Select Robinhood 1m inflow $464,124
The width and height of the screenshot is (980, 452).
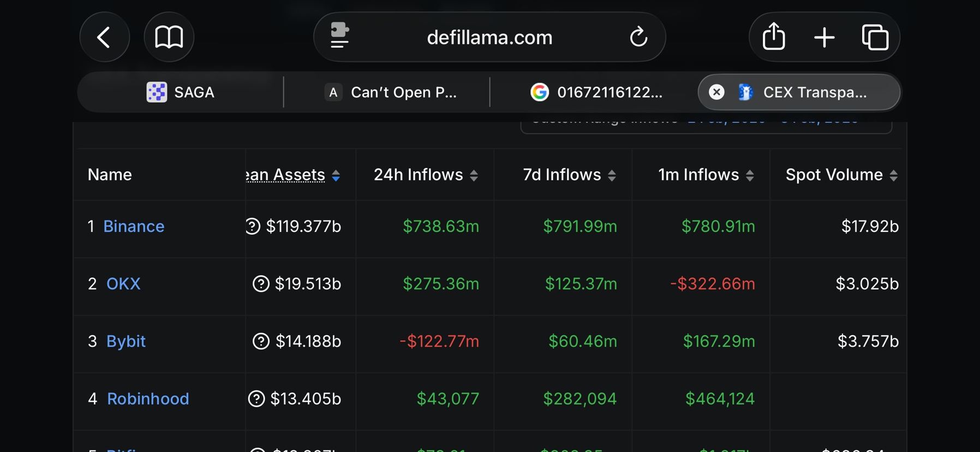(x=720, y=399)
